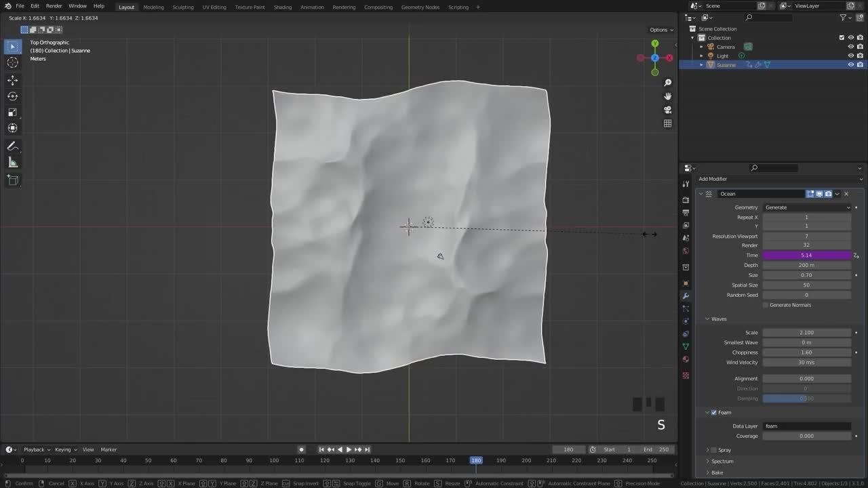Enable the Generate Normals checkbox
Viewport: 868px width, 488px height.
click(766, 305)
